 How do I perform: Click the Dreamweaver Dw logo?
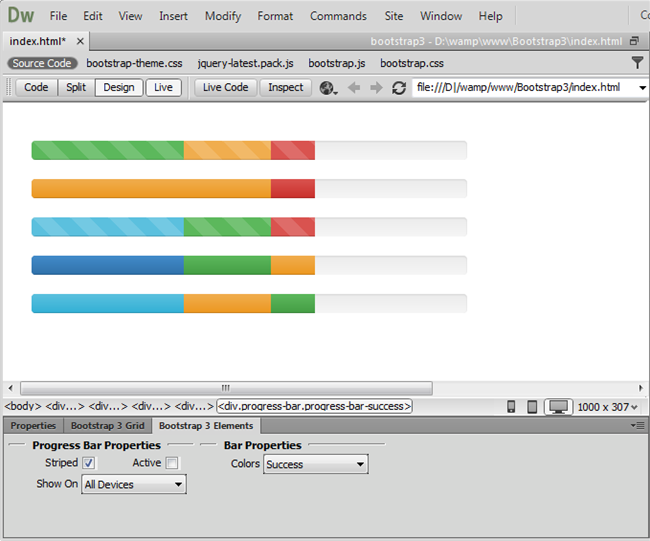pyautogui.click(x=21, y=15)
